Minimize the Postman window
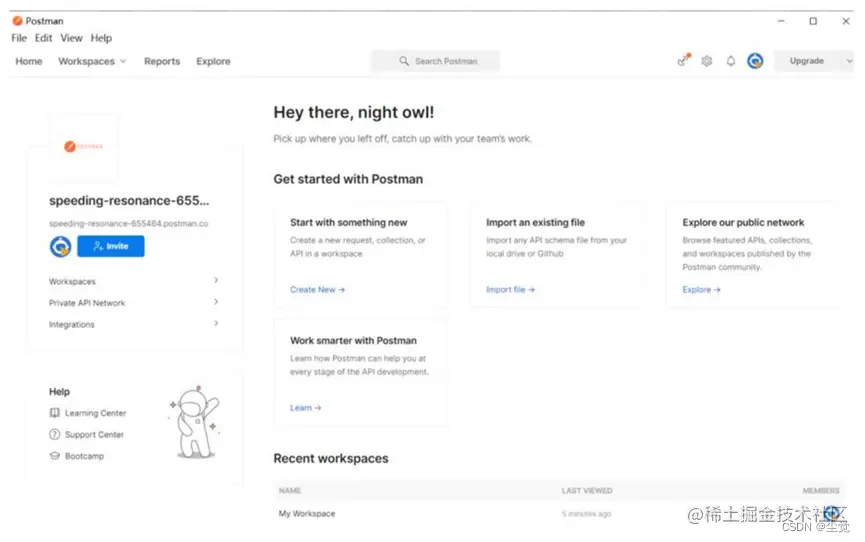The width and height of the screenshot is (865, 542). [x=781, y=21]
